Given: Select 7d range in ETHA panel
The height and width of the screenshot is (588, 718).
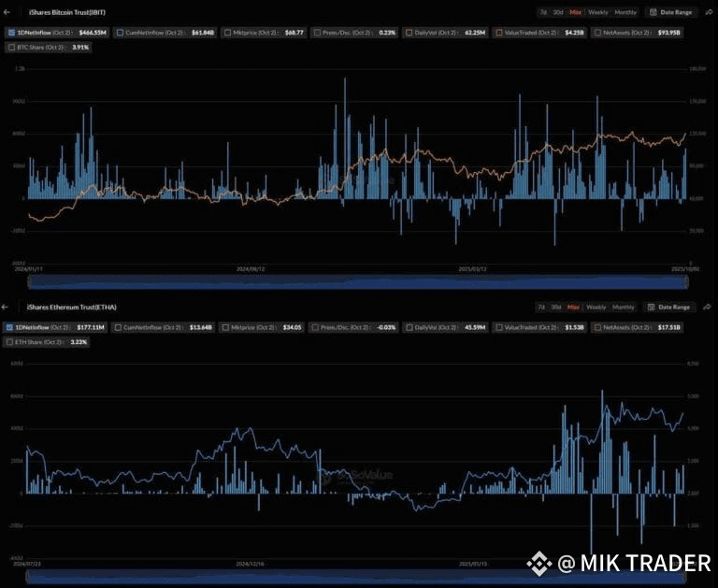Looking at the screenshot, I should [x=541, y=308].
